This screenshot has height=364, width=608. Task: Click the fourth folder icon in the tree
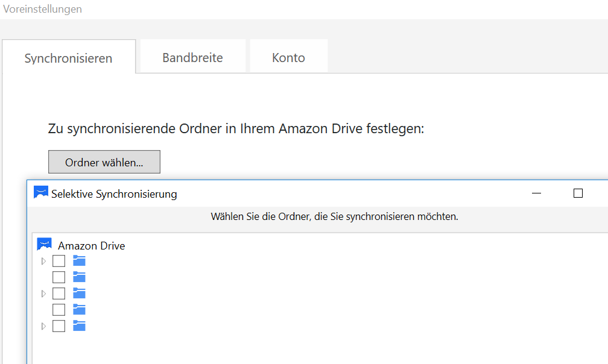tap(79, 310)
